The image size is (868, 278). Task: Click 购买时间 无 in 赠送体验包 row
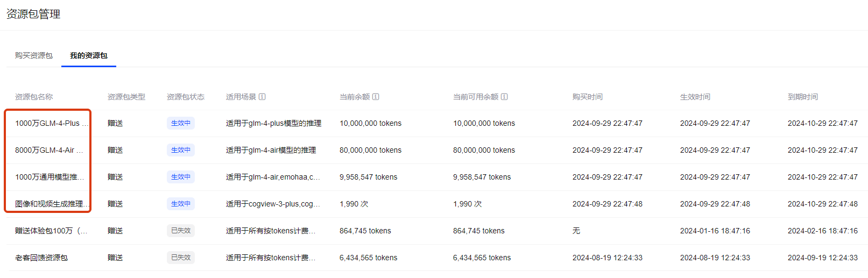pos(576,231)
